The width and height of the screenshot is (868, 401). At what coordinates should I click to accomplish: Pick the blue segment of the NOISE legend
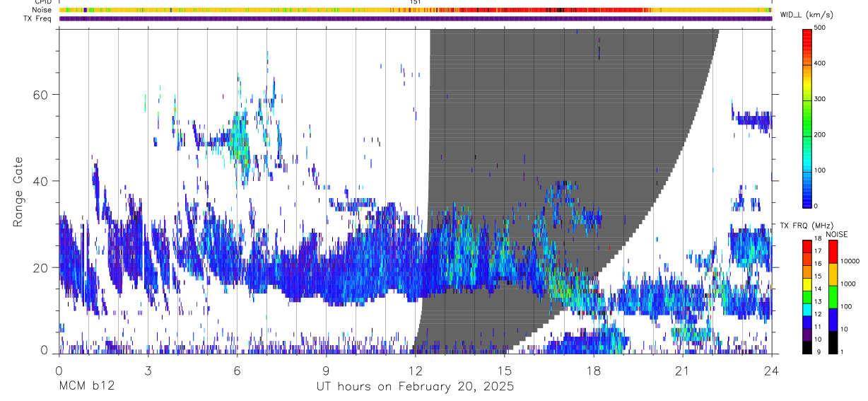click(833, 320)
